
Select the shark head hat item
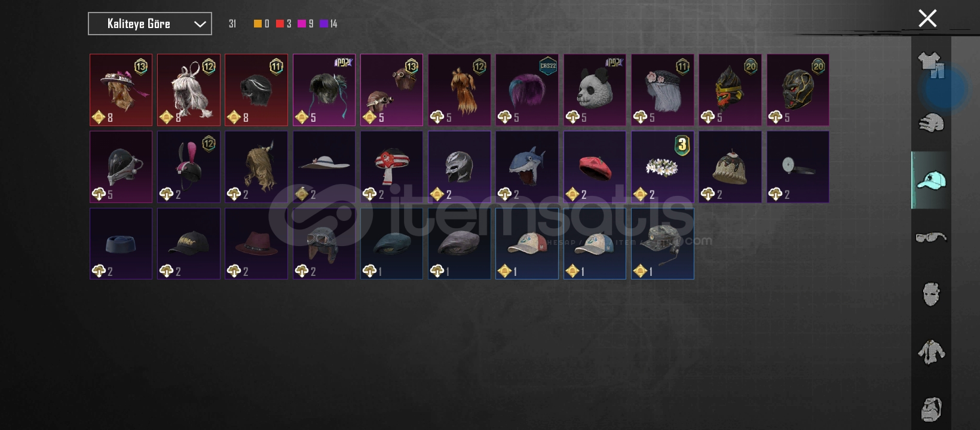click(x=527, y=167)
